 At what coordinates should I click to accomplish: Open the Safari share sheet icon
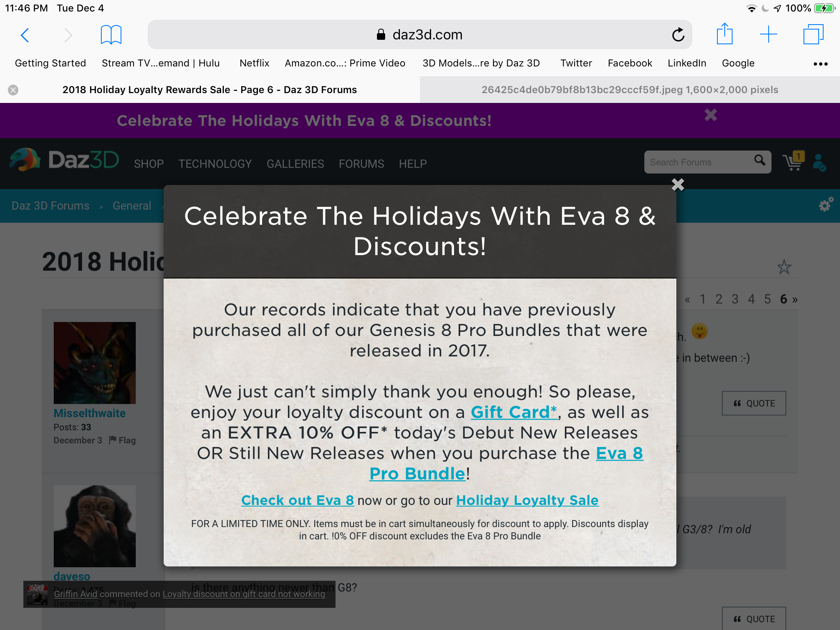pyautogui.click(x=724, y=34)
